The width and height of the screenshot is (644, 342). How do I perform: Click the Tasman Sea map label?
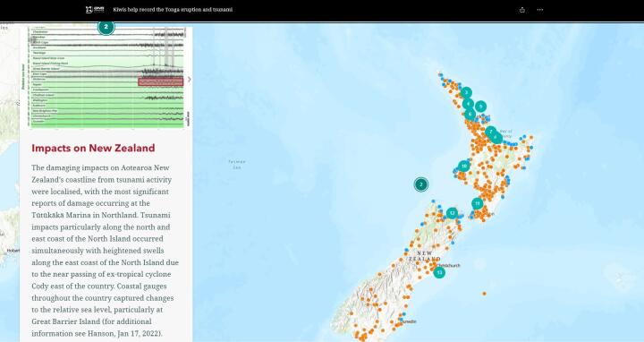[x=237, y=165]
